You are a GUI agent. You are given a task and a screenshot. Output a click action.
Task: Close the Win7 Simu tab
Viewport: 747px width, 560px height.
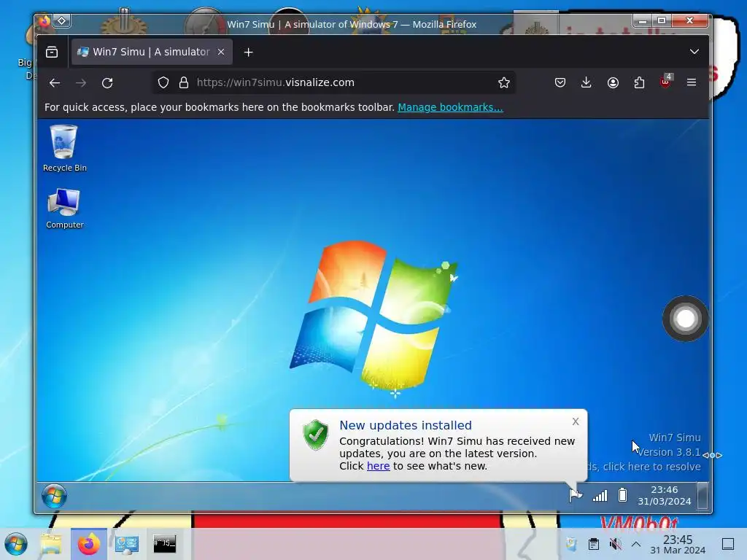pos(221,52)
